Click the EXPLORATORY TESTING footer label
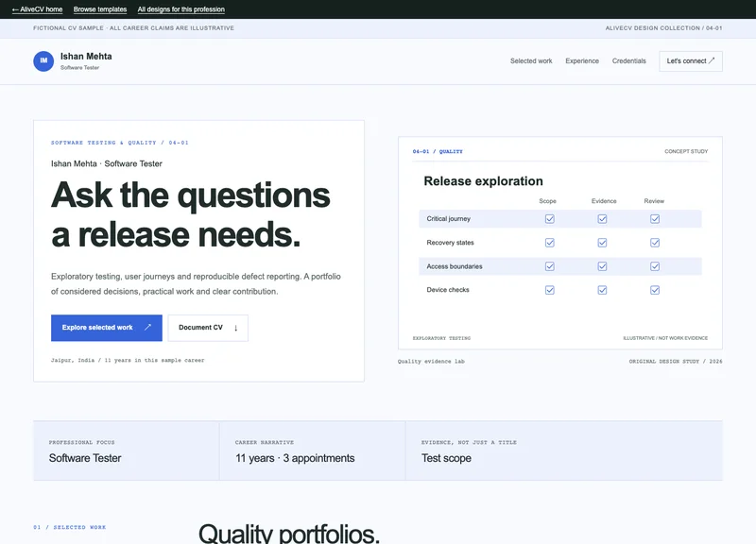This screenshot has height=544, width=756. click(x=441, y=338)
